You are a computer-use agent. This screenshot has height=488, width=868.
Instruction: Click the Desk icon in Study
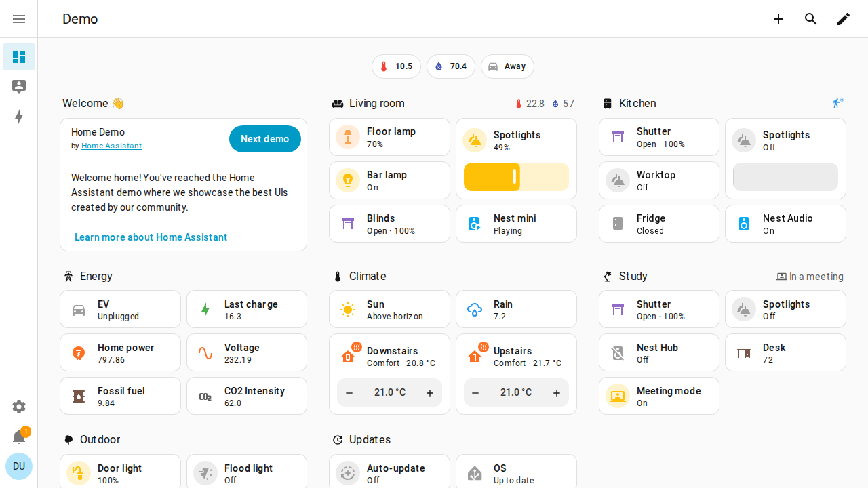pos(744,353)
